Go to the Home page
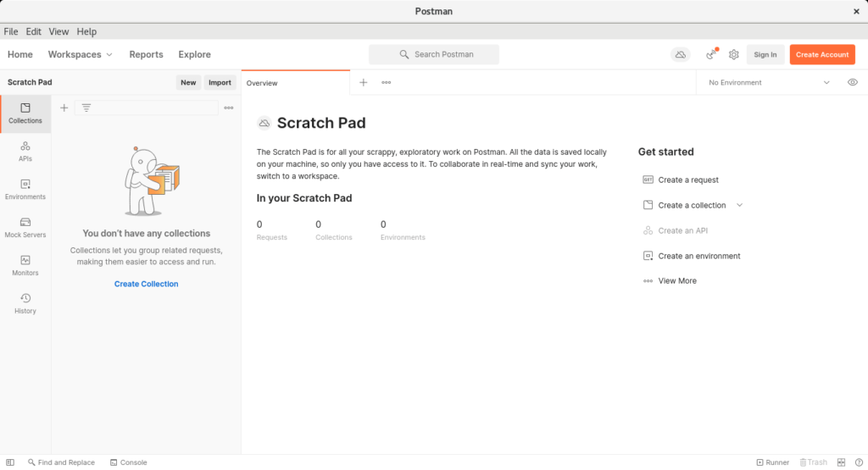 [x=20, y=54]
